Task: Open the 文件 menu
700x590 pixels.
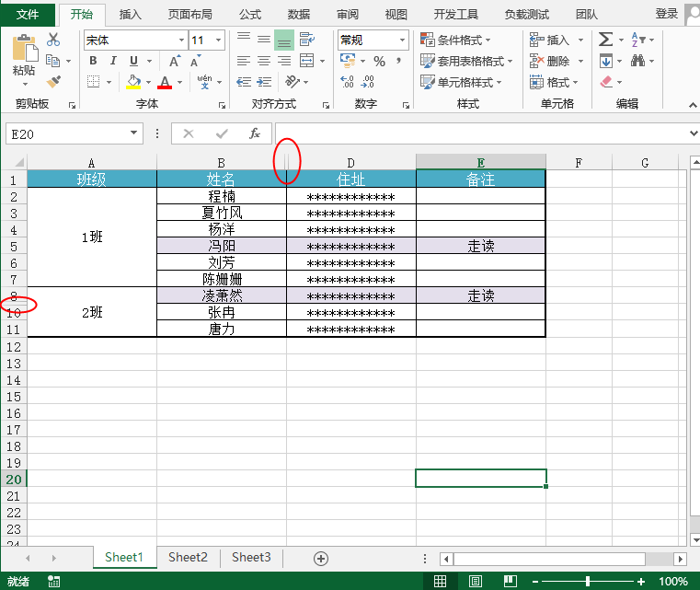Action: 28,15
